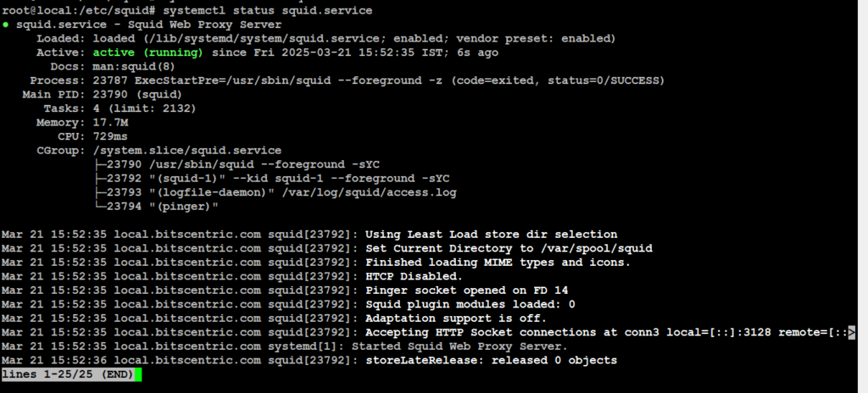This screenshot has height=393, width=868.
Task: Click the "Started Squid Web Proxy Server." log line
Action: pyautogui.click(x=458, y=346)
